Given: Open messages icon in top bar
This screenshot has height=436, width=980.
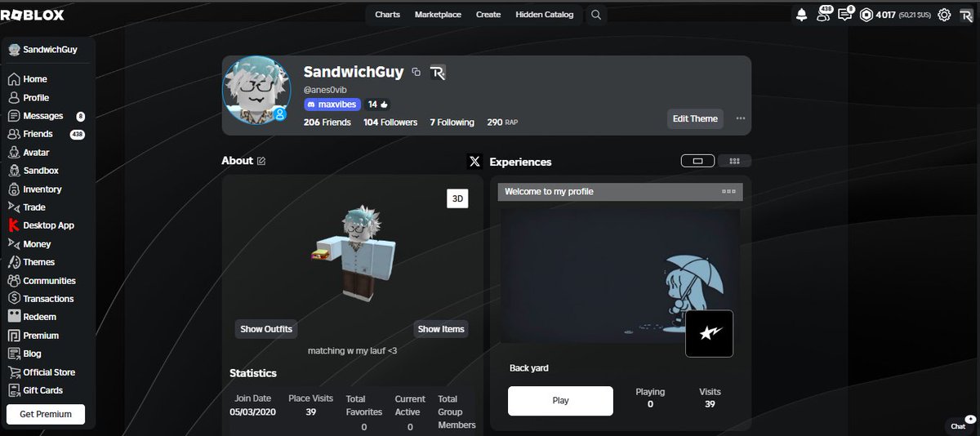Looking at the screenshot, I should [844, 15].
